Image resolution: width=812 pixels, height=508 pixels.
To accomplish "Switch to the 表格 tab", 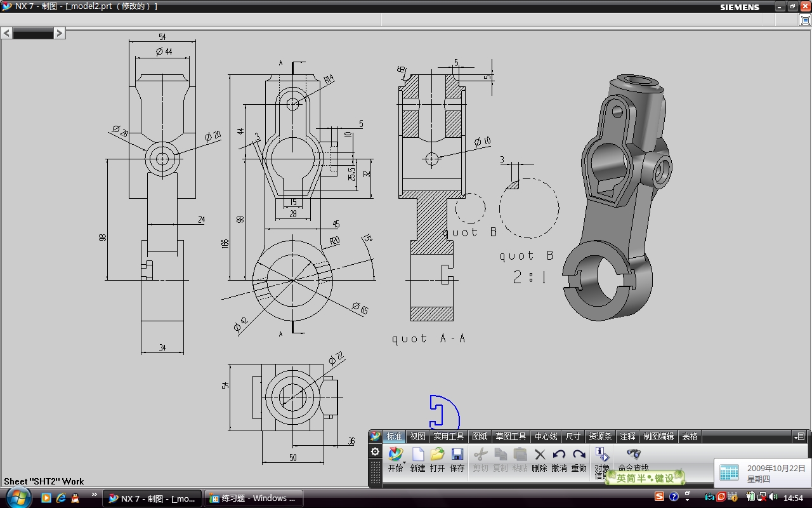I will coord(690,436).
